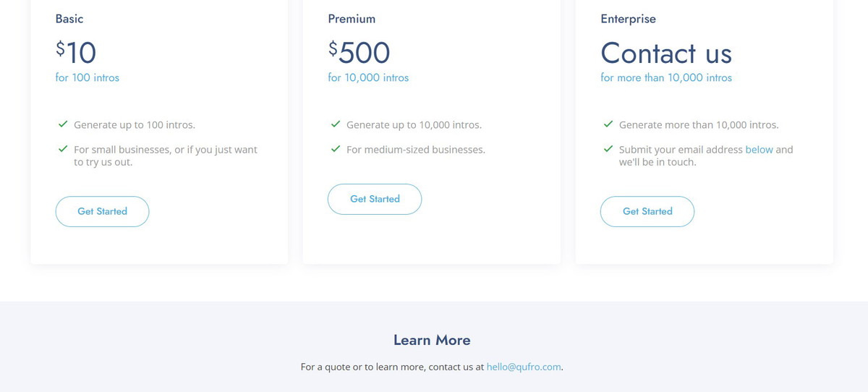Click checkmark beside 'Generate more than 10,000 intros'

click(608, 124)
